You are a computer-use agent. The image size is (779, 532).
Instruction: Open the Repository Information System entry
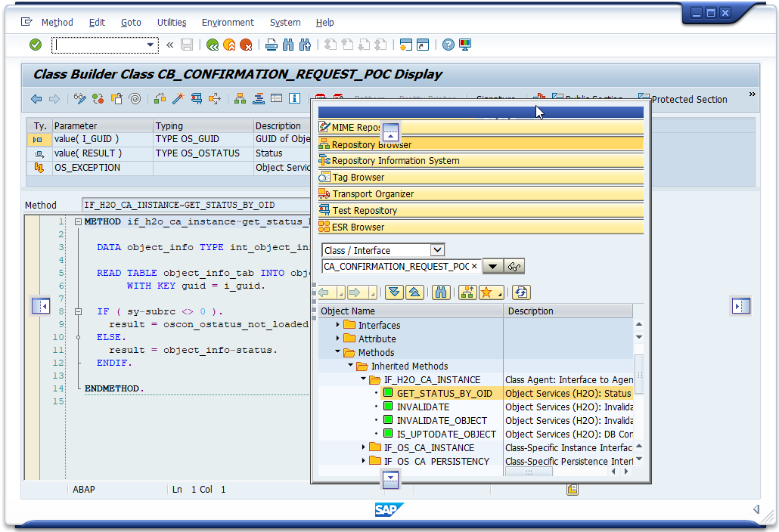point(481,161)
